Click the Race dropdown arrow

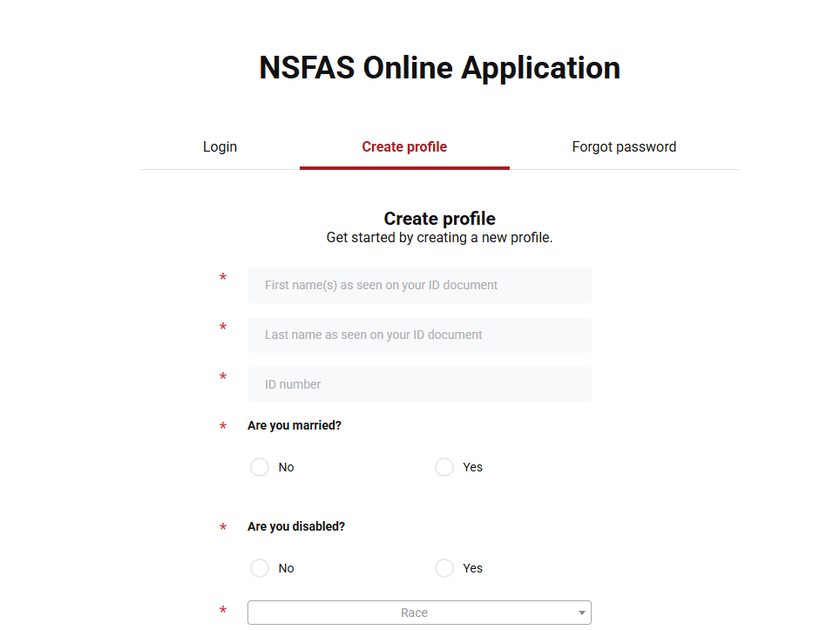click(x=582, y=613)
